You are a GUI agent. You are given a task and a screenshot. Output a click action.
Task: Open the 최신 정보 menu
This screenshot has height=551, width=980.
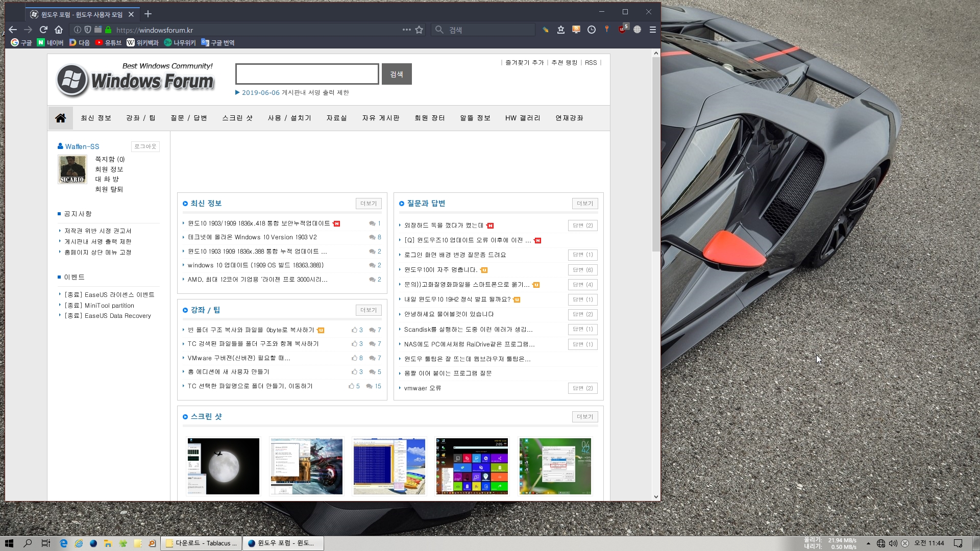coord(95,118)
